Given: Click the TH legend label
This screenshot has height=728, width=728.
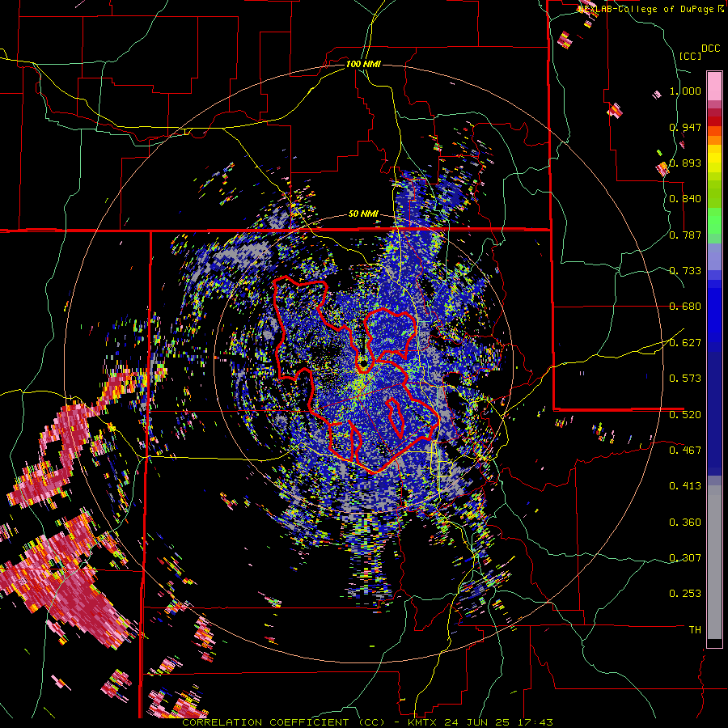Looking at the screenshot, I should tap(695, 630).
